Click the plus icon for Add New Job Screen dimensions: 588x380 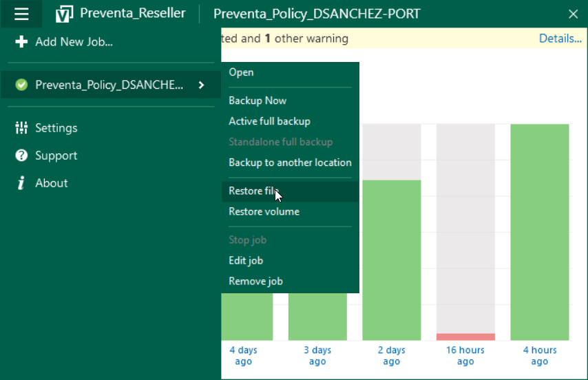tap(21, 42)
